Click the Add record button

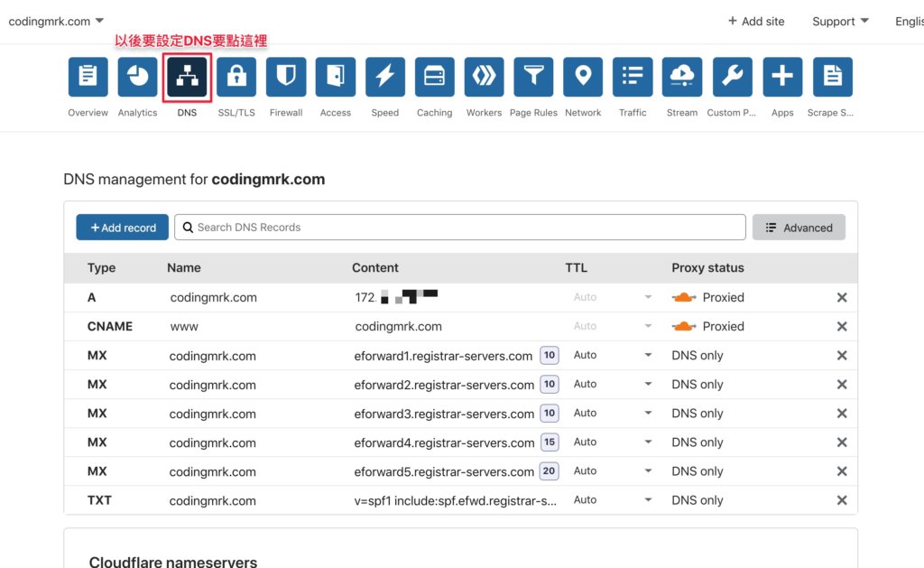[123, 227]
